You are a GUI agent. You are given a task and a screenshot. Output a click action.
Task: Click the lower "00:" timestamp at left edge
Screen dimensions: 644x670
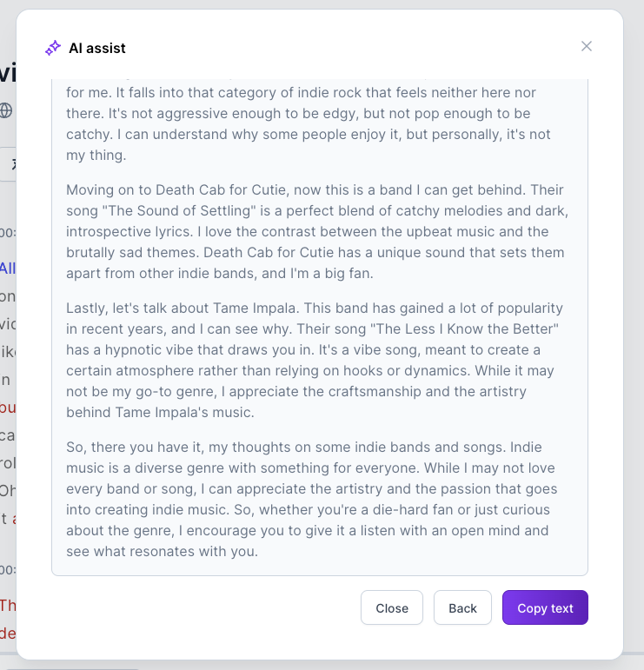pyautogui.click(x=7, y=570)
